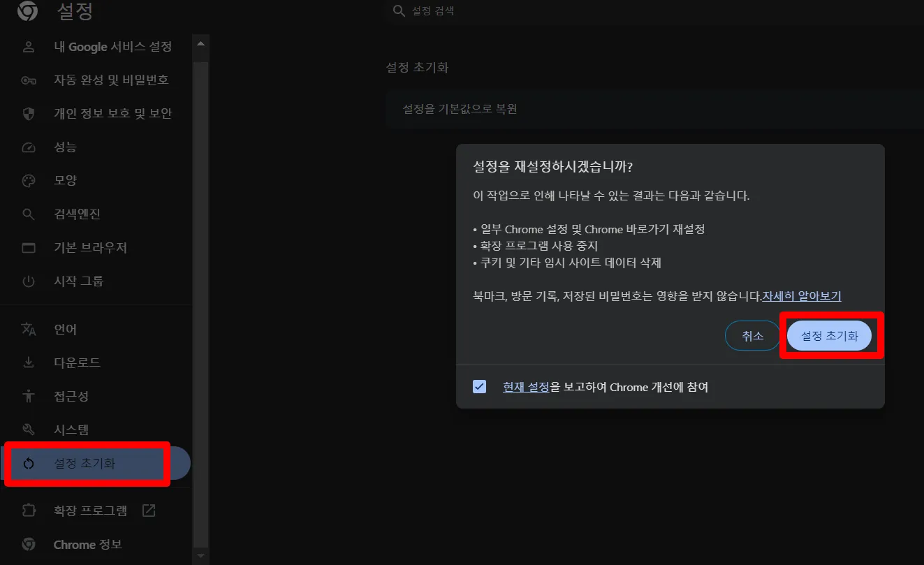Dismiss the dialog with the 취소 button
The image size is (924, 565).
point(752,335)
